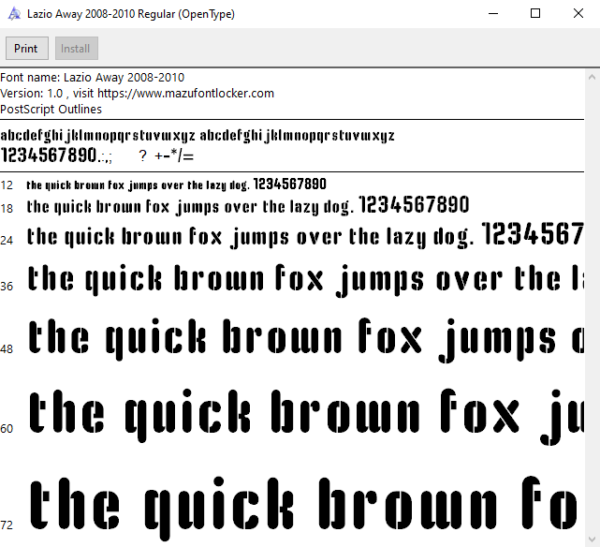Click the mazufontlocker.com URL in the Version line

186,93
